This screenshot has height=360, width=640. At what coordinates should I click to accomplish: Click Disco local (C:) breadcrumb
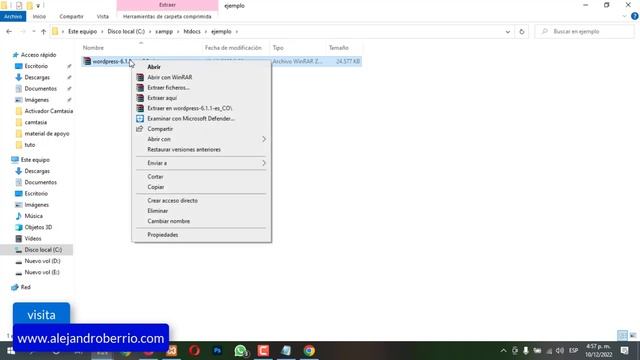pyautogui.click(x=126, y=31)
